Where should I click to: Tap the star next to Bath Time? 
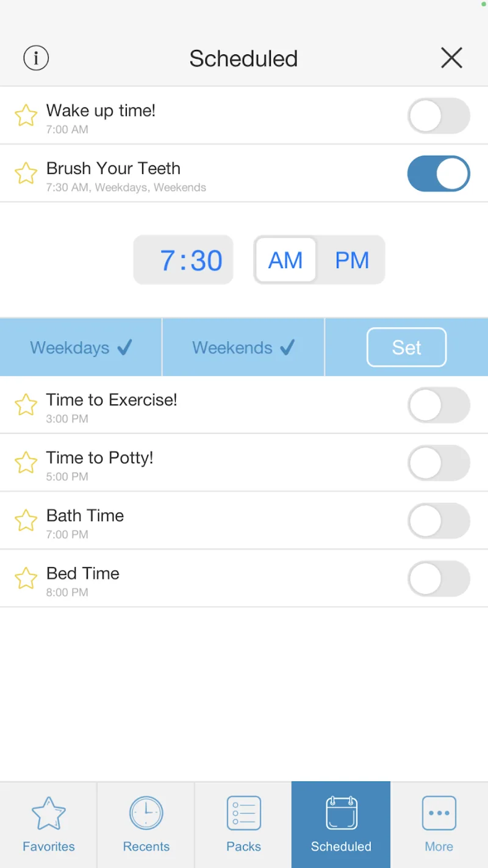26,521
